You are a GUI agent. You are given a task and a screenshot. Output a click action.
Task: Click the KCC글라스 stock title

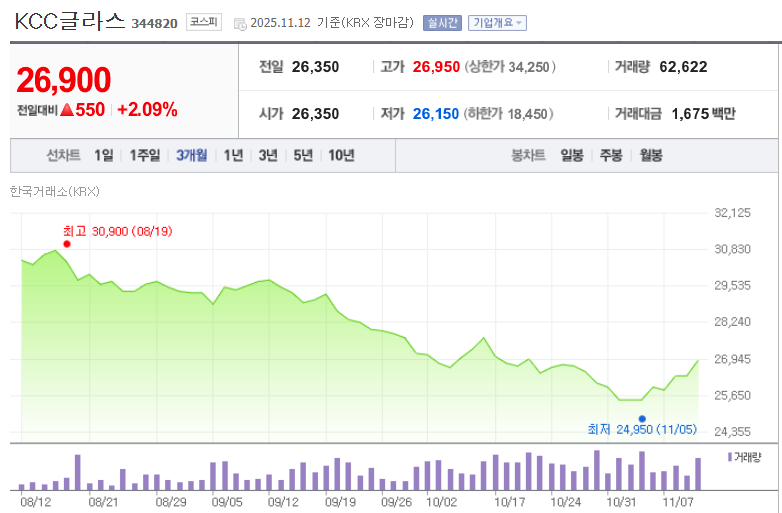(69, 21)
